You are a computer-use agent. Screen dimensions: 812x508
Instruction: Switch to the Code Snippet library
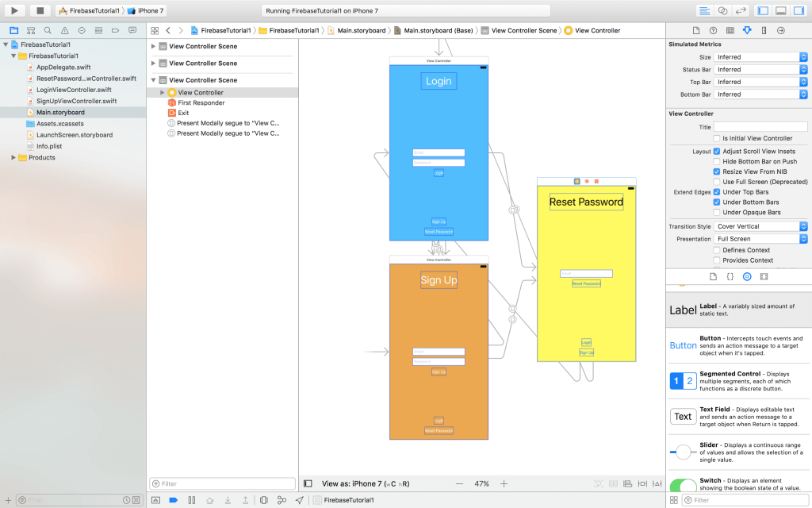(730, 276)
